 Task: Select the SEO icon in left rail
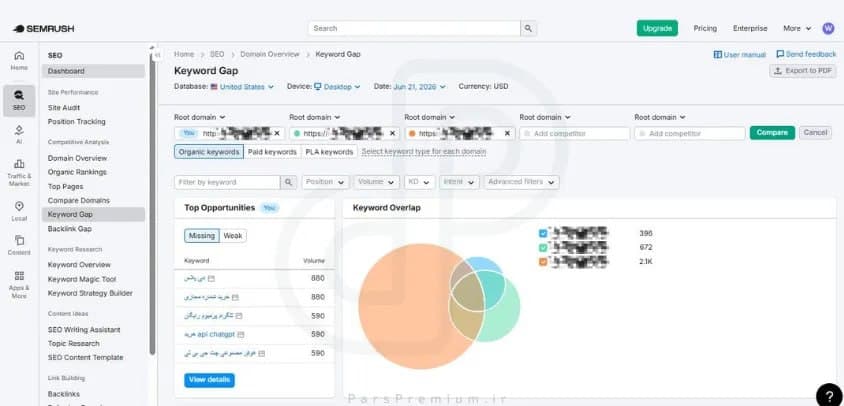19,101
